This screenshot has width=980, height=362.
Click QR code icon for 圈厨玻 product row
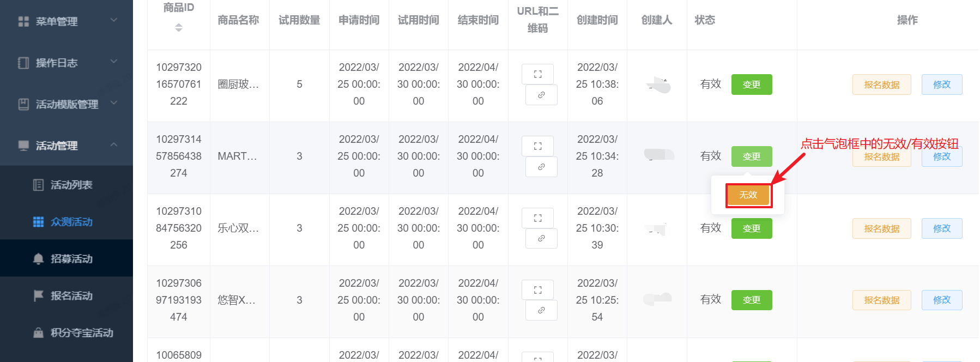point(537,74)
